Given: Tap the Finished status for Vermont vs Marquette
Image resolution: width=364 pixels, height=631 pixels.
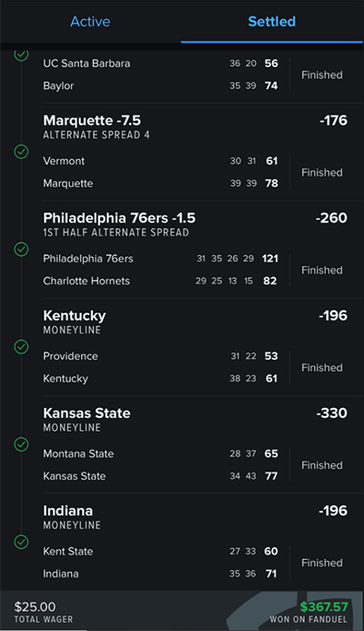Looking at the screenshot, I should (322, 173).
